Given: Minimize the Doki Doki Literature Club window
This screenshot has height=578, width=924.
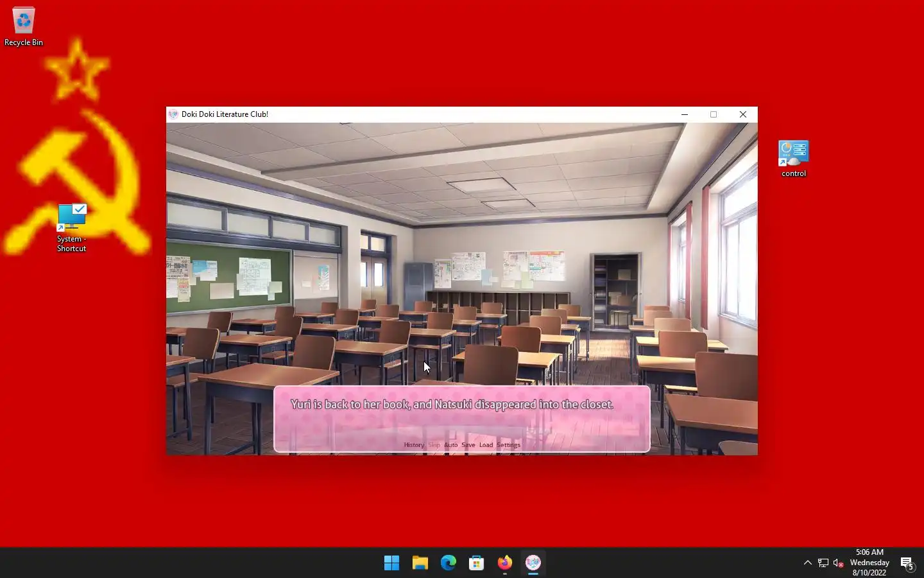Looking at the screenshot, I should pos(685,114).
